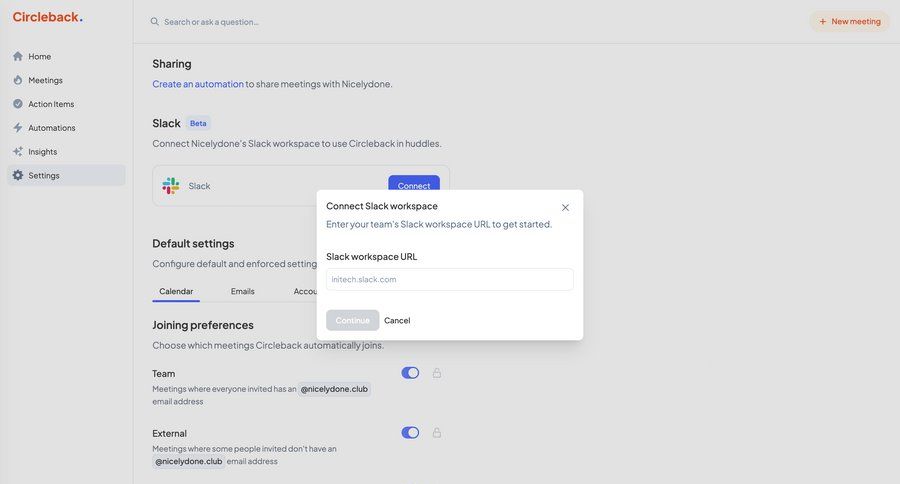Click the lock icon beside External toggle

click(437, 433)
